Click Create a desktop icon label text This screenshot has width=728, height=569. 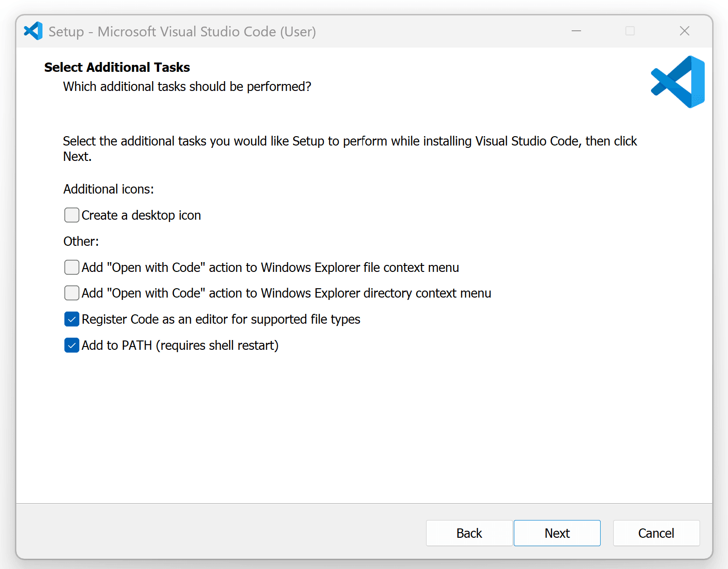(141, 215)
